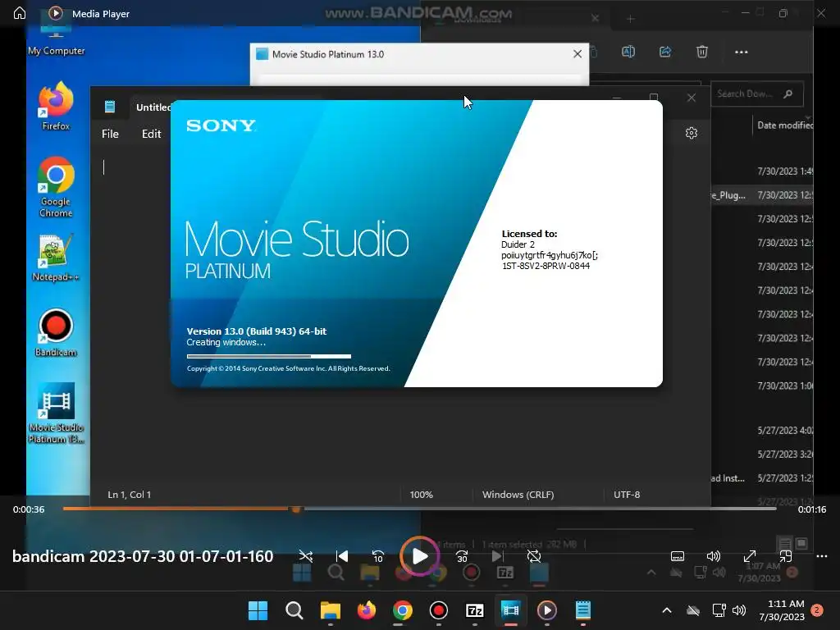Click Ln 1, Col 1 in status bar
The width and height of the screenshot is (840, 630).
point(129,495)
